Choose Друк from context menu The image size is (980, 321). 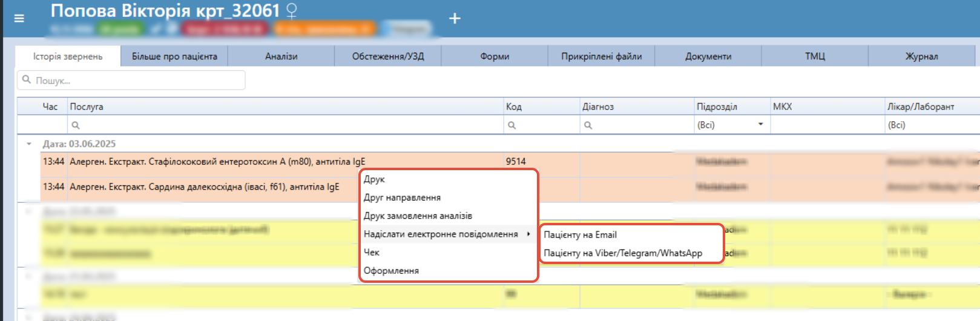[x=449, y=179]
